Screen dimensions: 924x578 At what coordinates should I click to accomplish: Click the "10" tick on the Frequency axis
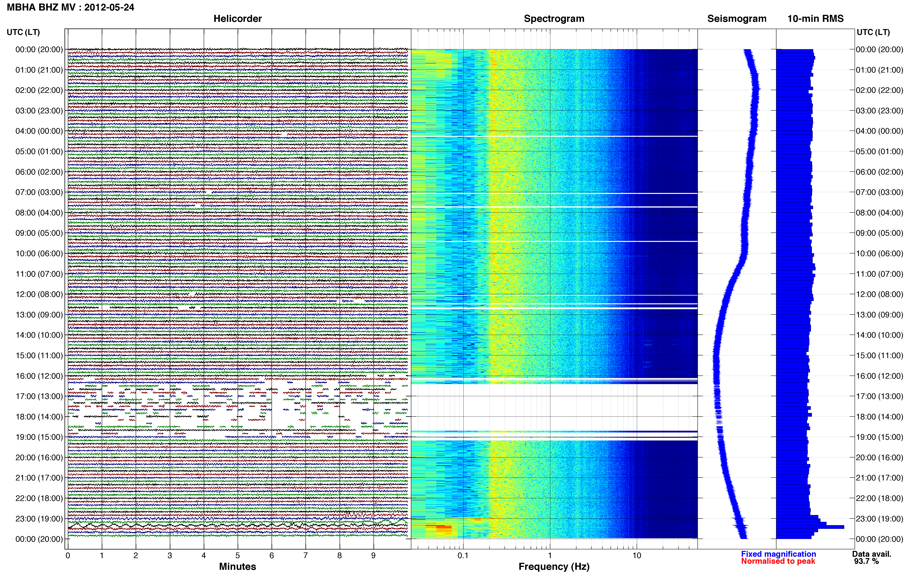pos(637,556)
